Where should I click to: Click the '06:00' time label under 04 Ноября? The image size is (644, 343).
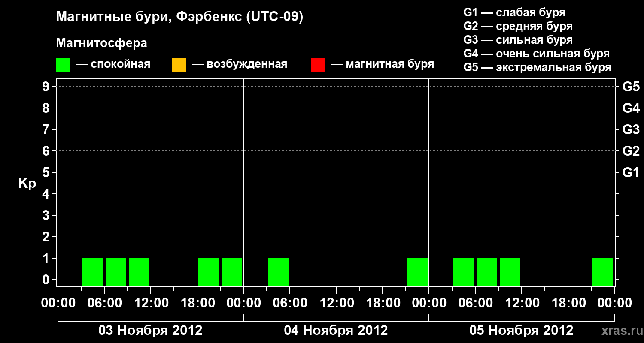click(x=290, y=303)
